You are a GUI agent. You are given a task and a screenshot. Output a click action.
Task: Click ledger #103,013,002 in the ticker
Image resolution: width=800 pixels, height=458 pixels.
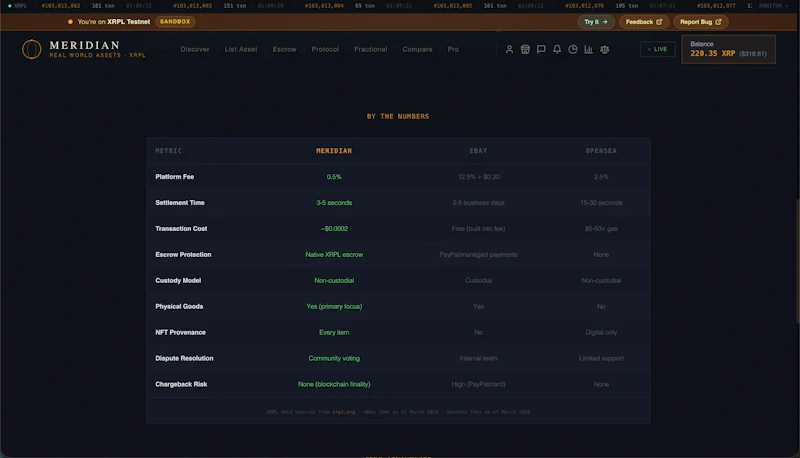click(x=61, y=6)
